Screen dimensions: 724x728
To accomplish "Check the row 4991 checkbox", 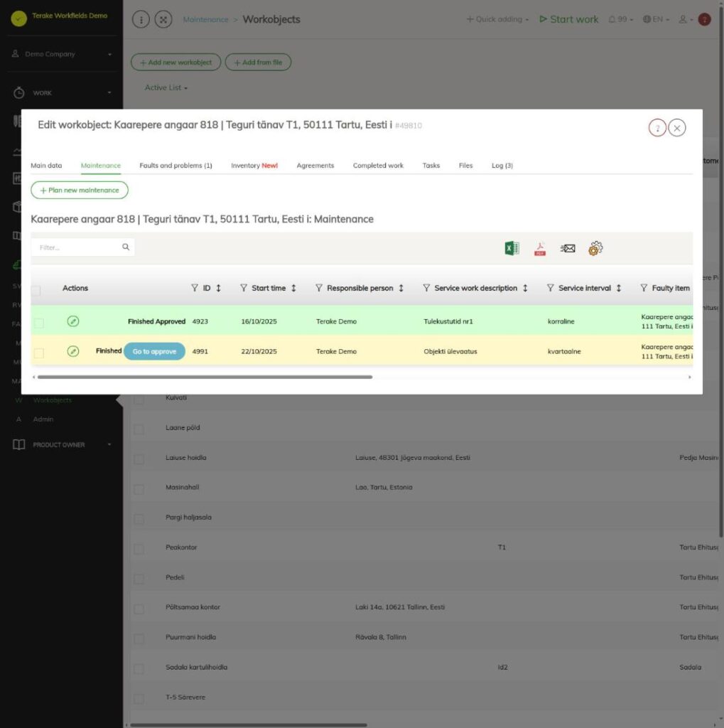I will [x=39, y=353].
